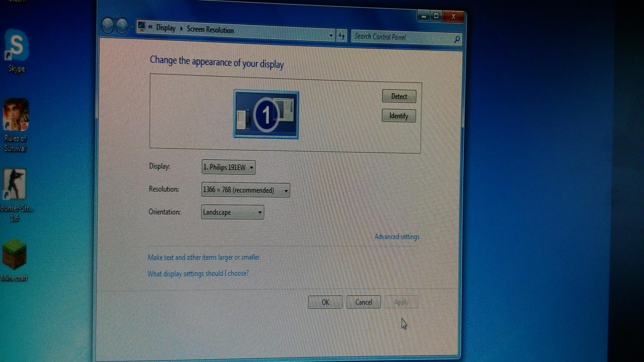The image size is (644, 362).
Task: Click the greyed Apply button
Action: point(401,302)
